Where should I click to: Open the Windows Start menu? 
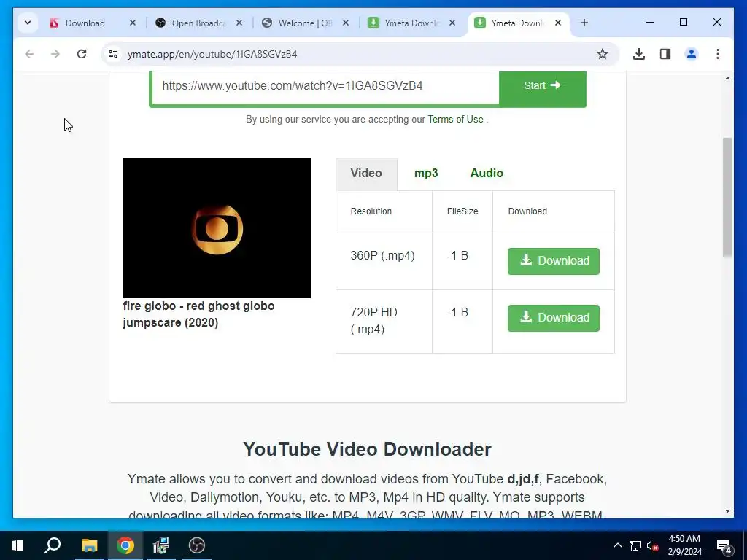click(18, 545)
